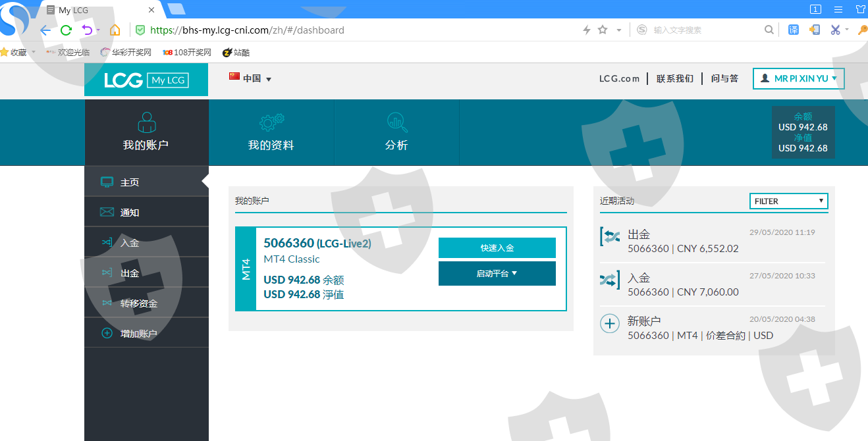Click the lightning speed-mode icon
The width and height of the screenshot is (868, 441).
586,30
